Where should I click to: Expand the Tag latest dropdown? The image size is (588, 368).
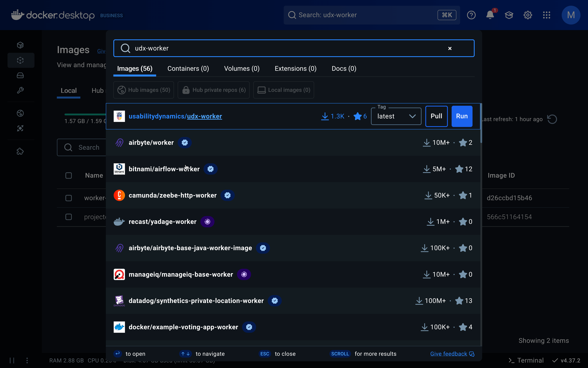click(396, 116)
